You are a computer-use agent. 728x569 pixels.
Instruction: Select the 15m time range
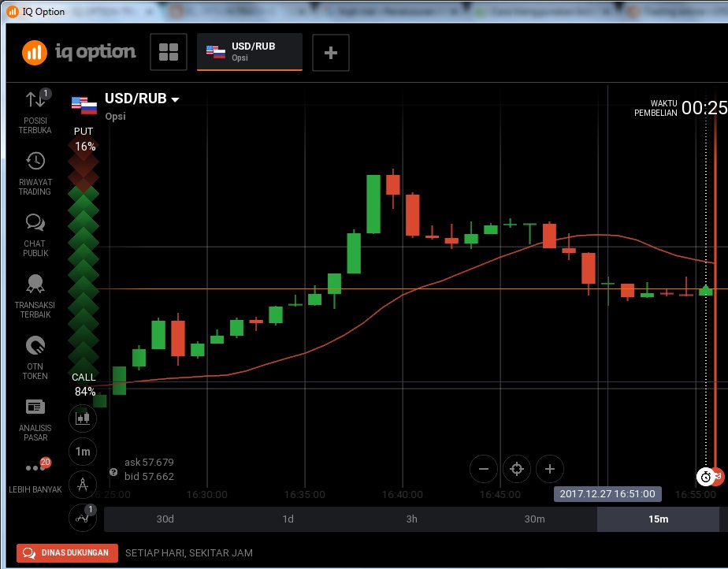(x=658, y=519)
